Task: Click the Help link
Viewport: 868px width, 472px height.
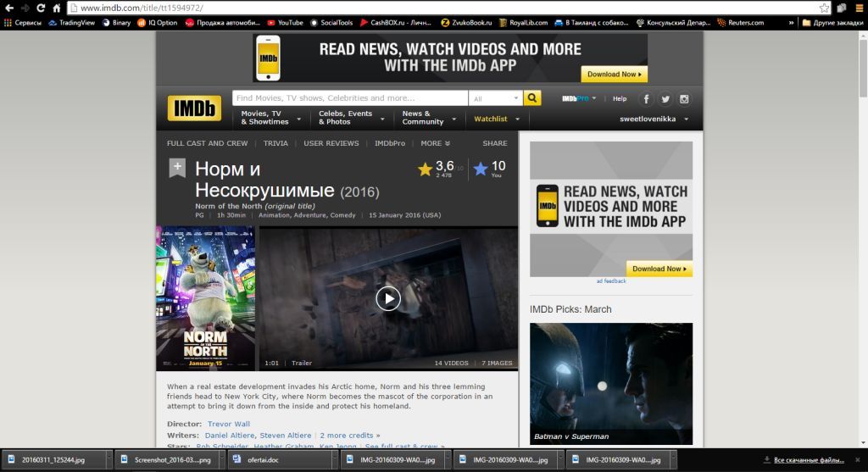Action: 620,98
